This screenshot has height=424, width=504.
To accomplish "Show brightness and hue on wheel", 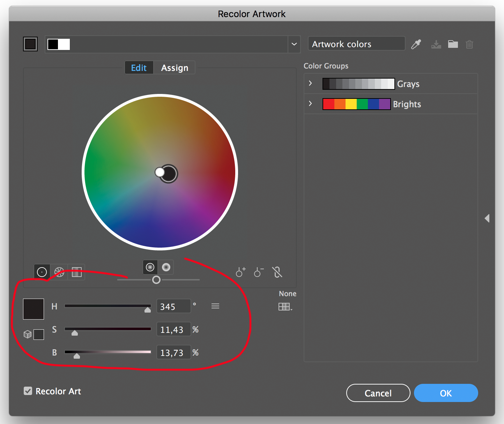I will click(x=166, y=267).
